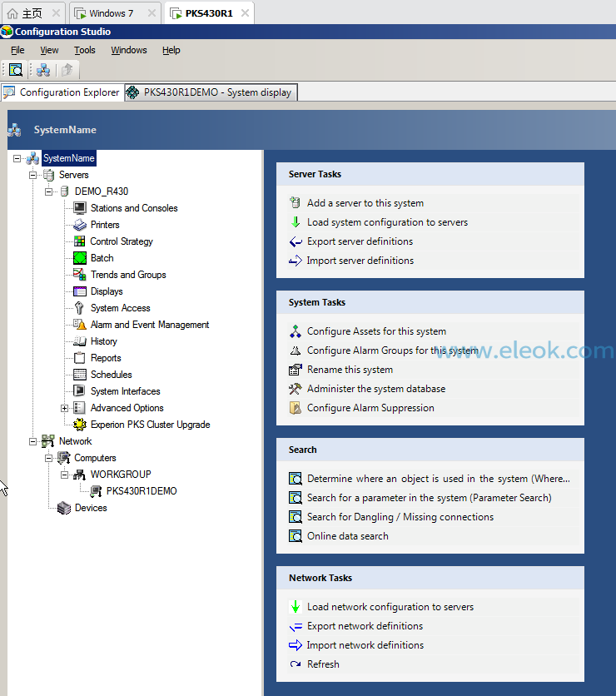The image size is (616, 696).
Task: Click Rename this system link
Action: pyautogui.click(x=350, y=370)
